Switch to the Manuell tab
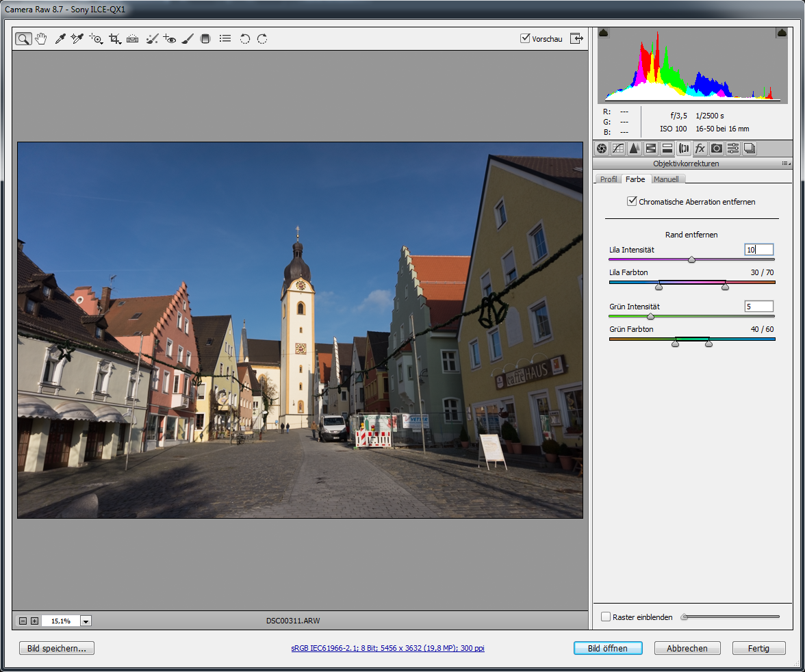The width and height of the screenshot is (805, 672). pos(666,179)
